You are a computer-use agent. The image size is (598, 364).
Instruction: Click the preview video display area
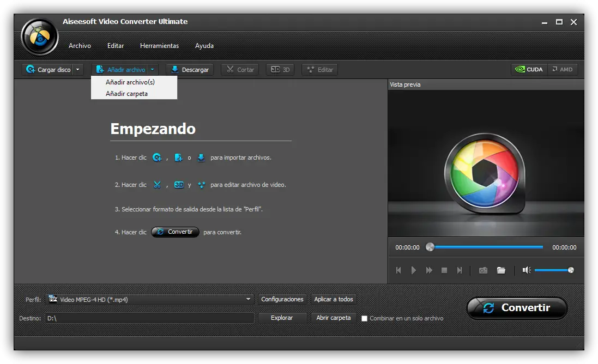(x=486, y=163)
